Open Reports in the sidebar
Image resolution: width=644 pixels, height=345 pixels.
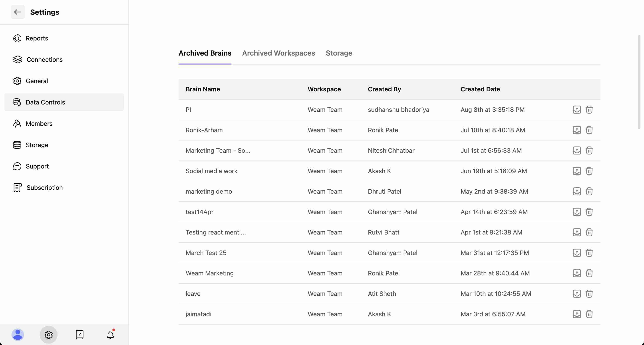(64, 38)
